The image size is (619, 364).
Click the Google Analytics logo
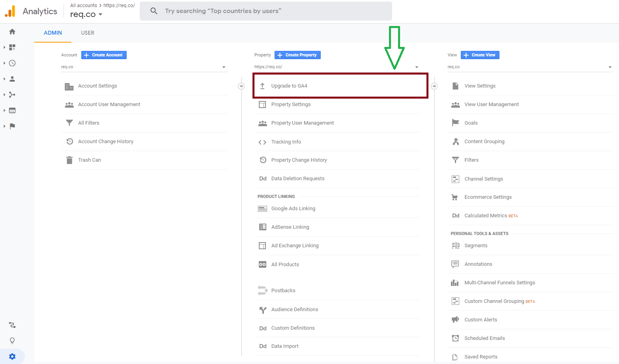coord(10,11)
